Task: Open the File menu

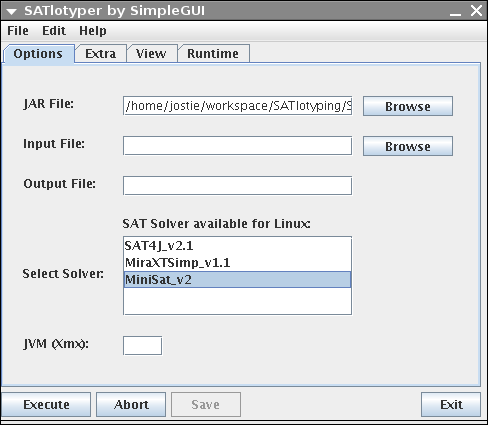Action: click(18, 31)
